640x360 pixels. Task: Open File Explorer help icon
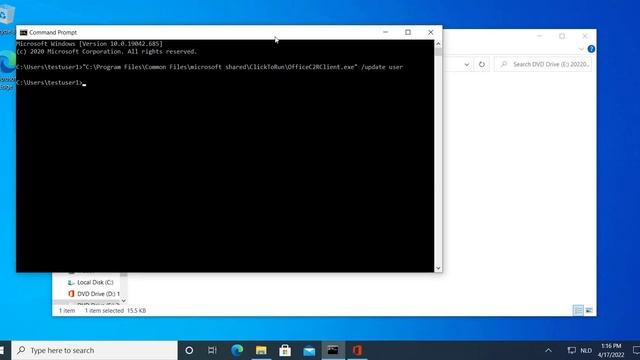pos(591,49)
